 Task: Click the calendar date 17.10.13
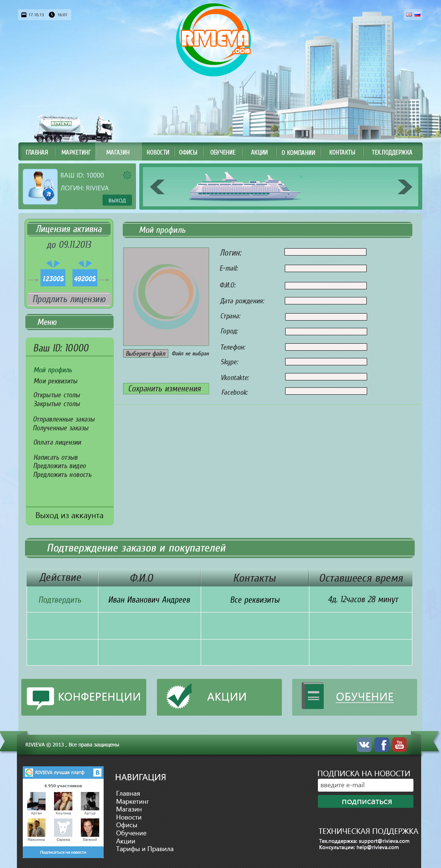tap(32, 15)
